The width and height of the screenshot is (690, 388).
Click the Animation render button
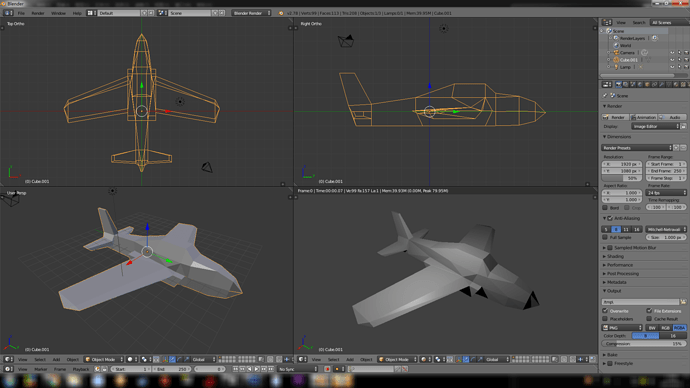click(x=643, y=117)
